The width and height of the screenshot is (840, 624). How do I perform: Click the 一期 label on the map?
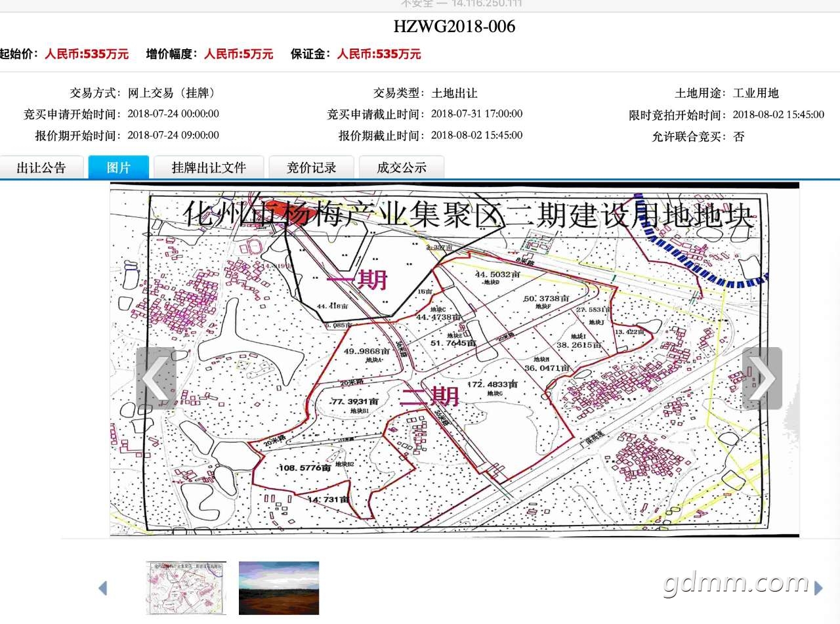(357, 281)
